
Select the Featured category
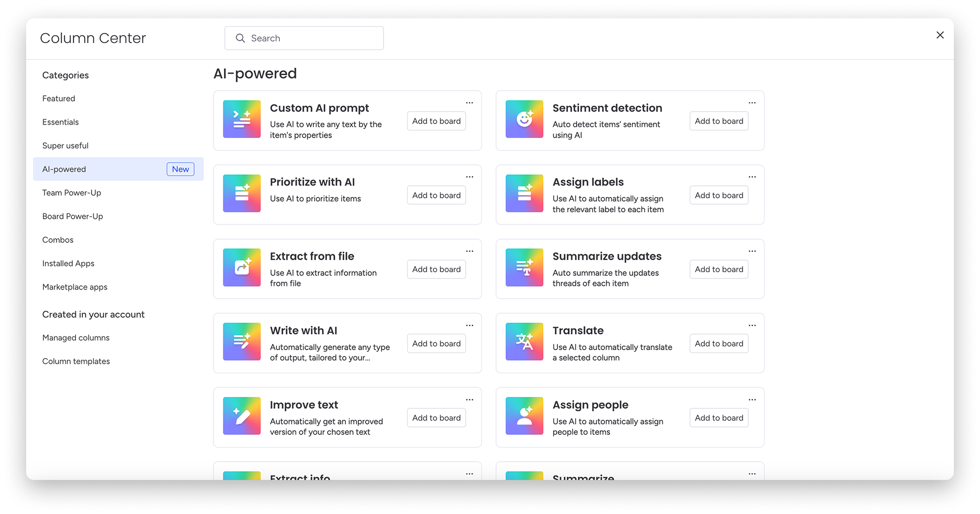click(x=118, y=98)
